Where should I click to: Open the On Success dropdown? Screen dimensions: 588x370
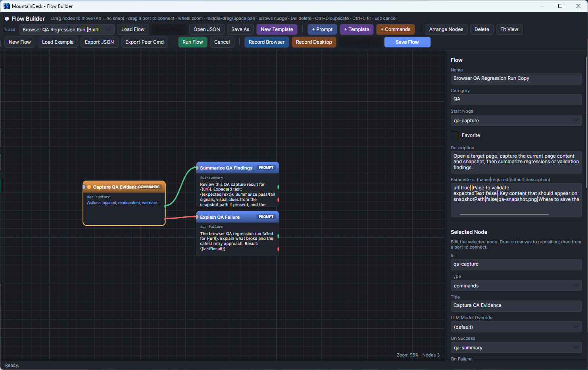click(x=516, y=347)
